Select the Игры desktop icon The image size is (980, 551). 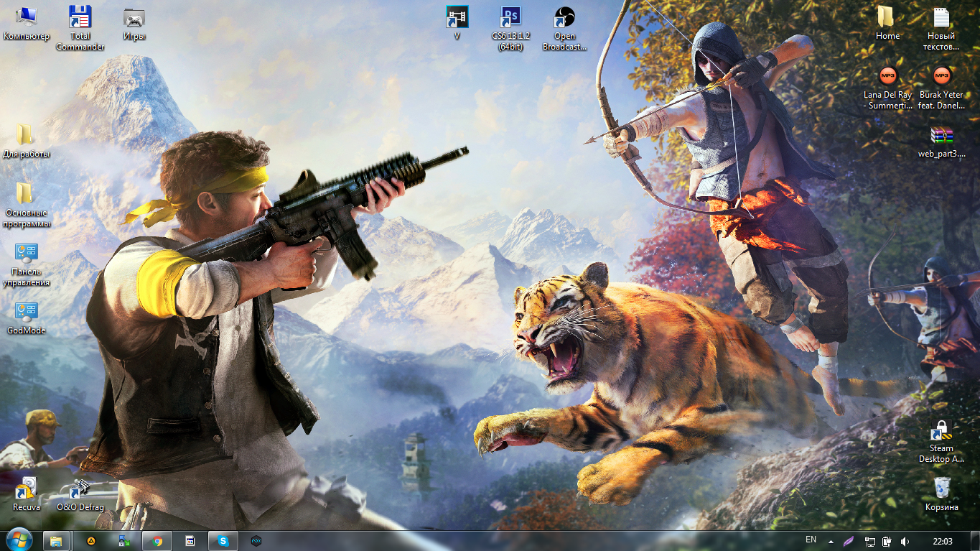tap(134, 22)
